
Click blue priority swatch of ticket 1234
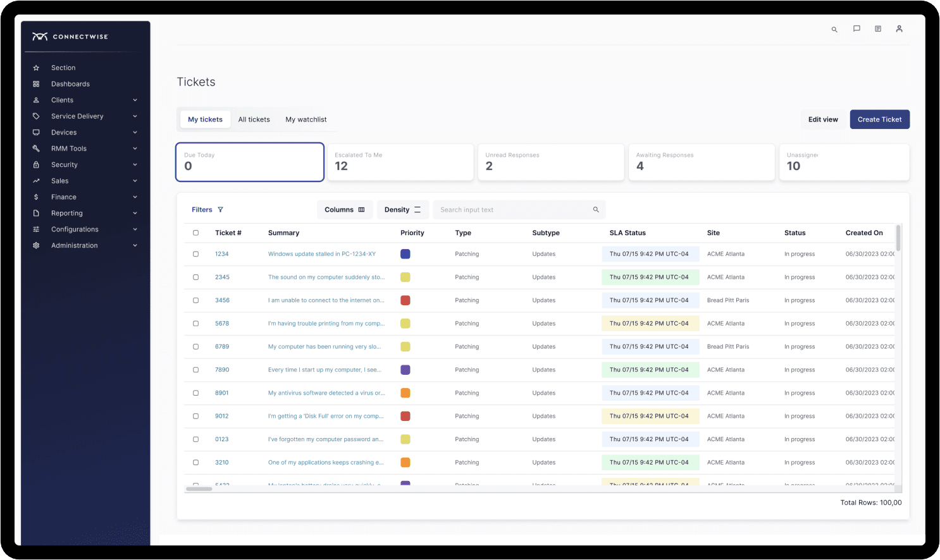(x=405, y=254)
